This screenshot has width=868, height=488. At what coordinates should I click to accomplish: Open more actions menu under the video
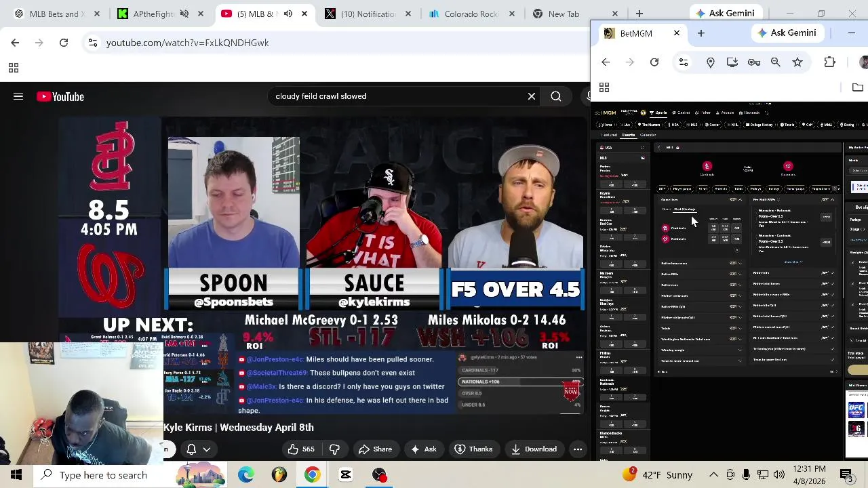pyautogui.click(x=578, y=449)
